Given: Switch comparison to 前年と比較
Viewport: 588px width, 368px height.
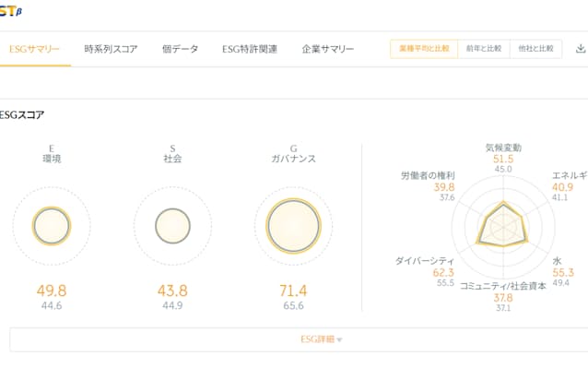Looking at the screenshot, I should point(484,49).
